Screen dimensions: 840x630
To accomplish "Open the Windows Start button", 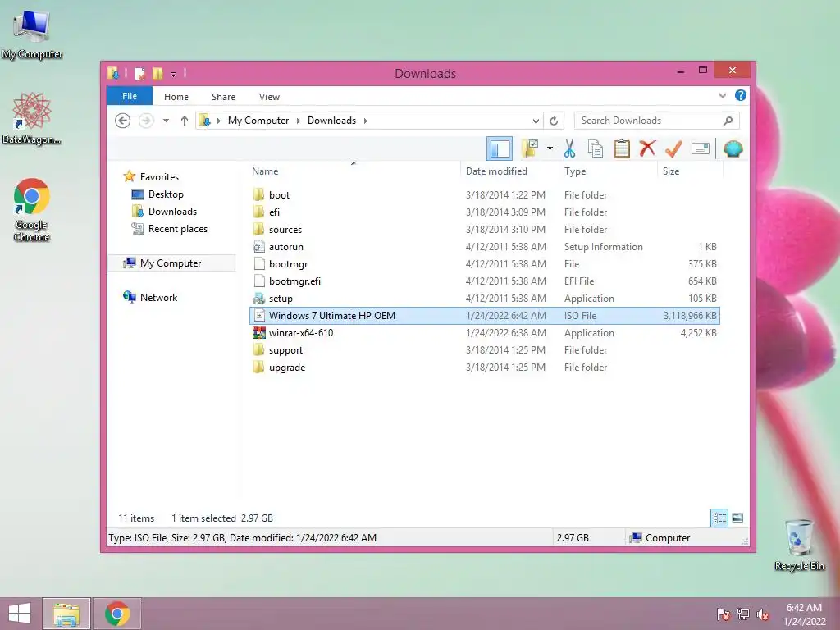I will 20,614.
